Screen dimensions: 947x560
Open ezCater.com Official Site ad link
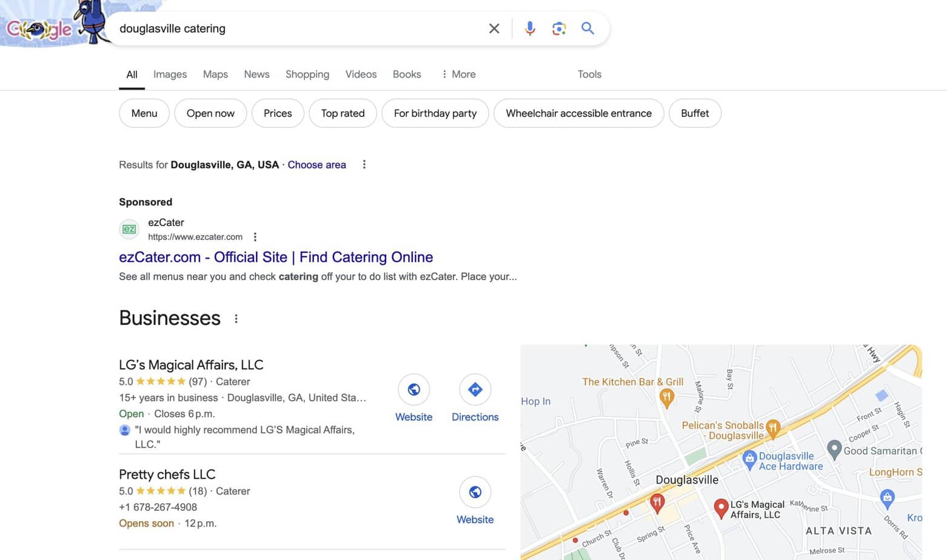276,257
